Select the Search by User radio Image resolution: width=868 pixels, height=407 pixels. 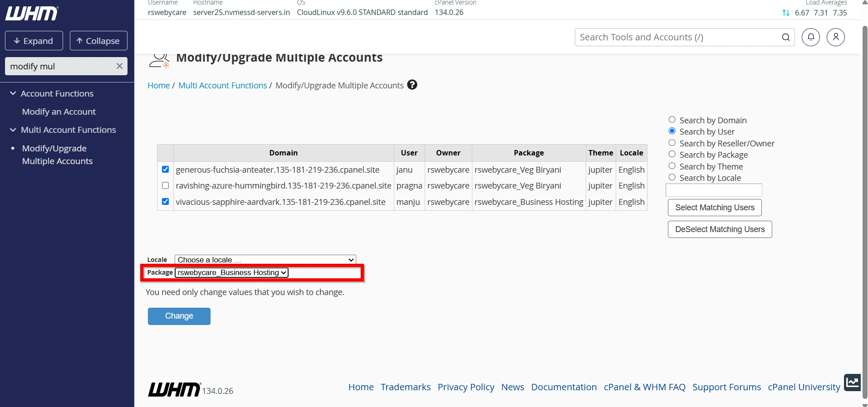point(672,131)
